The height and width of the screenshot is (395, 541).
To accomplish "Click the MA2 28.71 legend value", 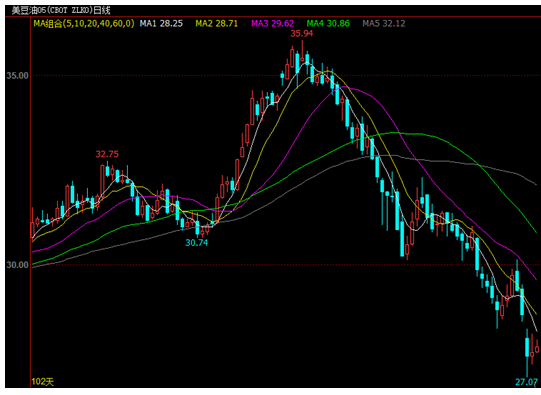I will [217, 23].
